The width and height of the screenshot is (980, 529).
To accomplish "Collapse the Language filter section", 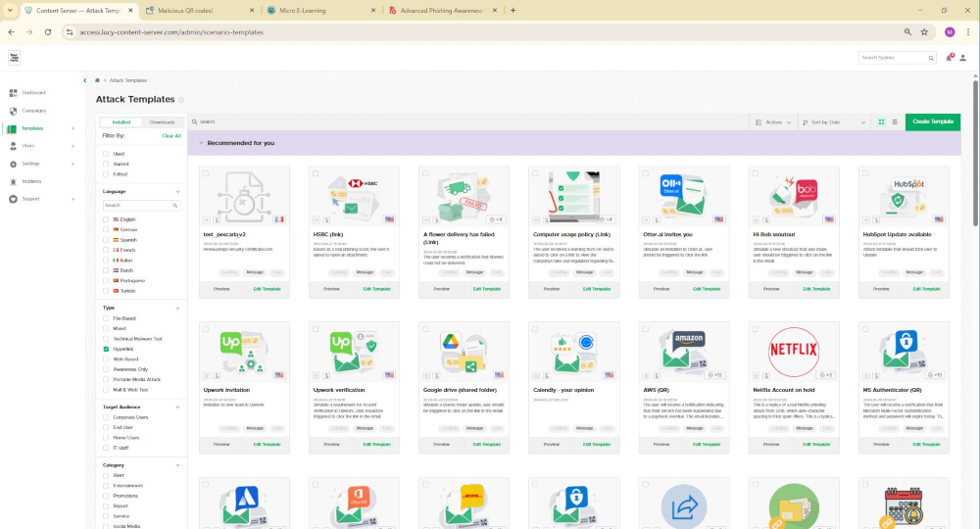I will click(x=177, y=192).
